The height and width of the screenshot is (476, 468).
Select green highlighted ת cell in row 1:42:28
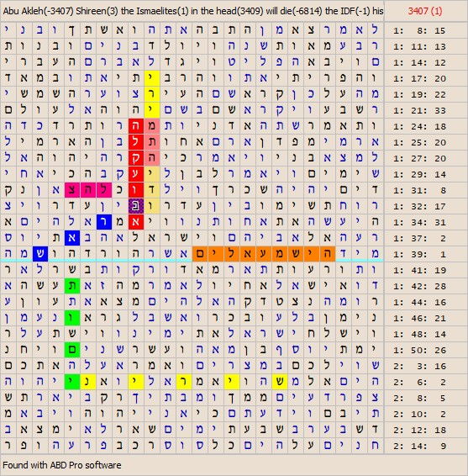72,286
